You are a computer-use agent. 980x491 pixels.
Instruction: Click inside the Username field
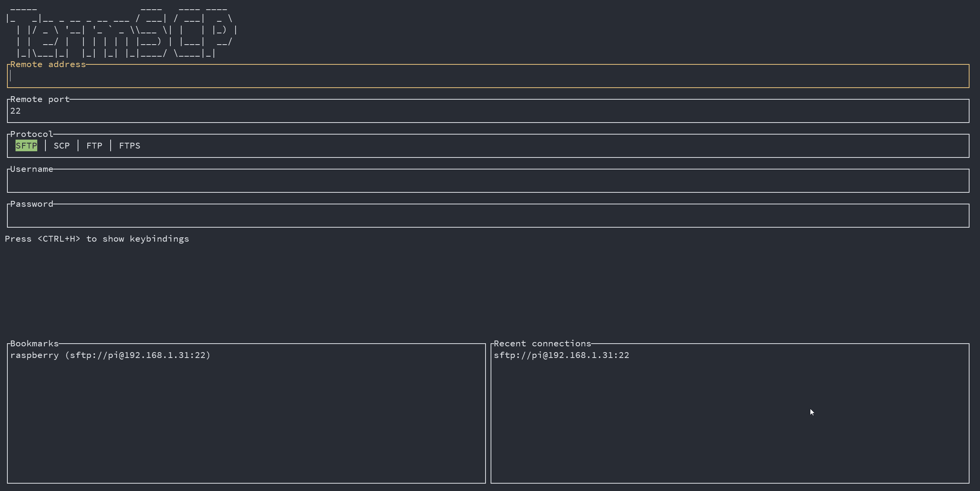point(488,181)
